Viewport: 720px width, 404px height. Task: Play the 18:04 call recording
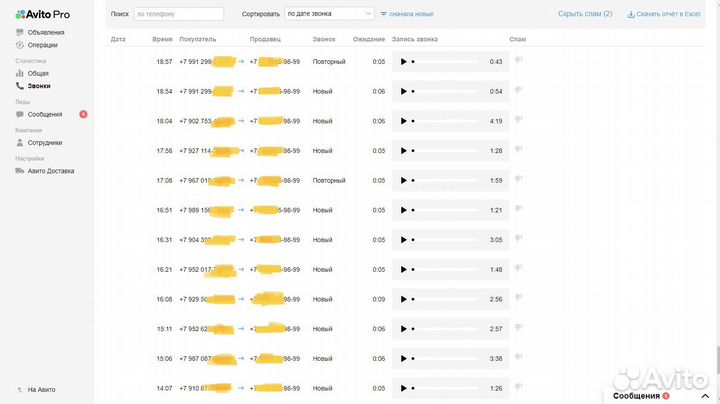tap(403, 121)
